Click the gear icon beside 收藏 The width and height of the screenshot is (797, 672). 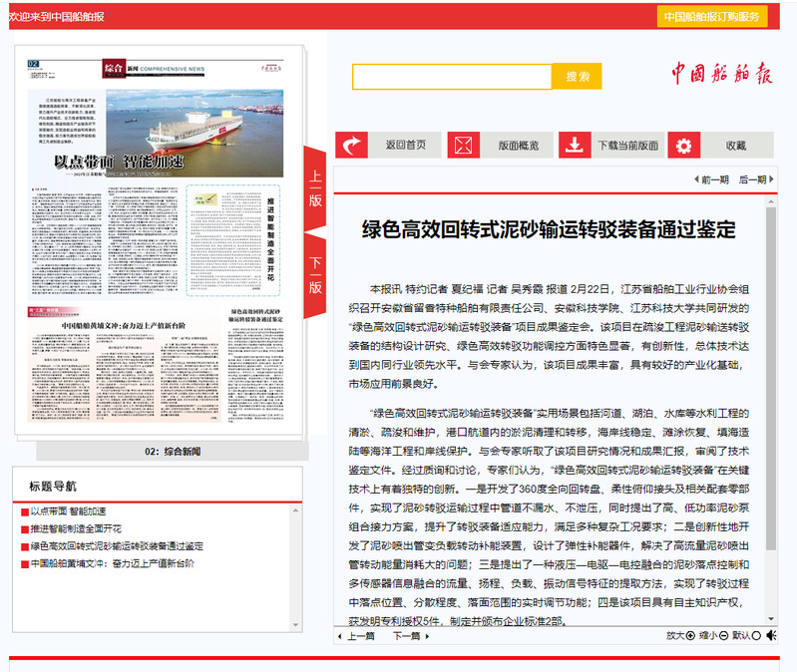[x=683, y=146]
